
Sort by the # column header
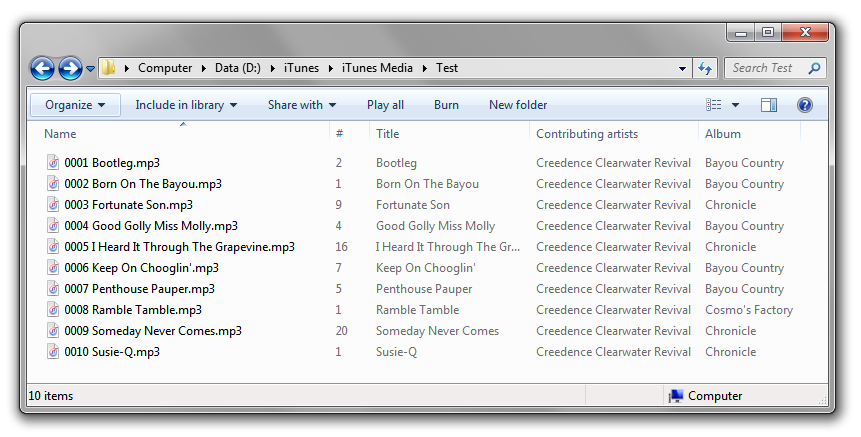(x=349, y=134)
